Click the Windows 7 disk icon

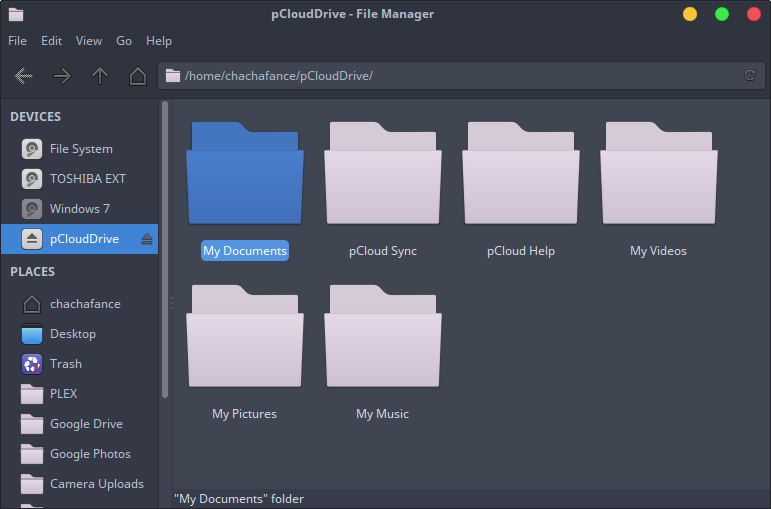click(x=32, y=209)
